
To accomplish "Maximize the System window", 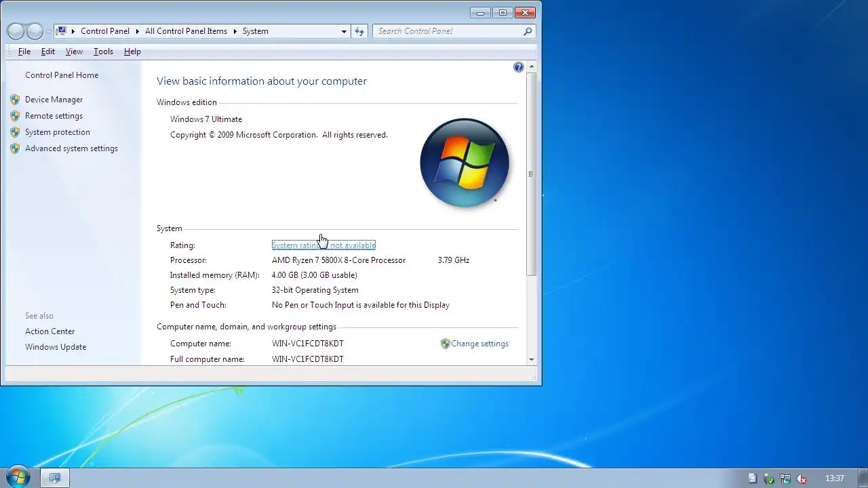I will pos(502,12).
